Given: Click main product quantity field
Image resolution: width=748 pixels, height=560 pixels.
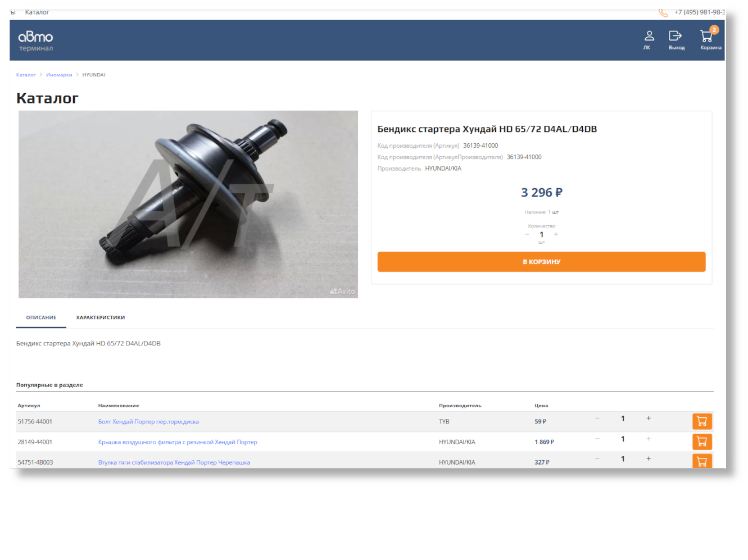Looking at the screenshot, I should coord(542,235).
